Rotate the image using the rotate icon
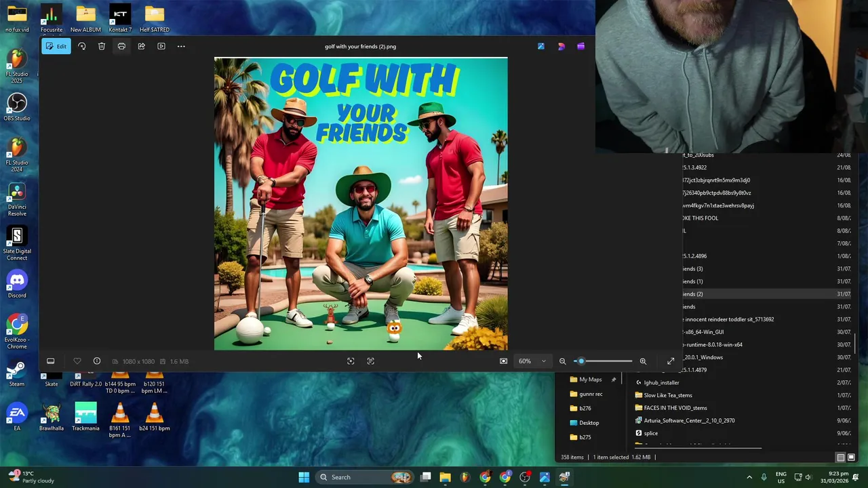The height and width of the screenshot is (488, 868). [x=81, y=46]
